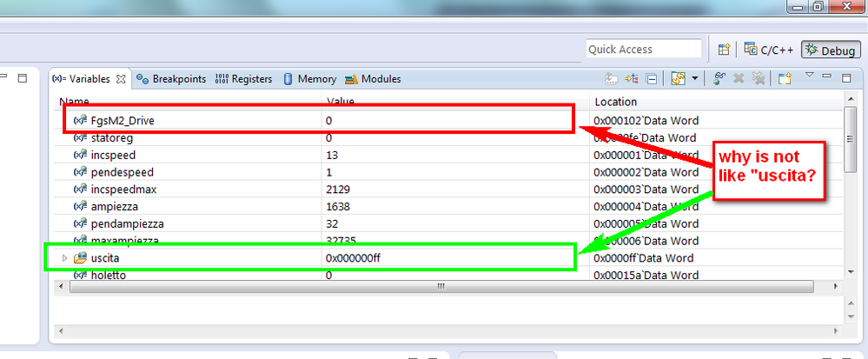Open the Memory tab
The width and height of the screenshot is (868, 359).
pyautogui.click(x=310, y=79)
